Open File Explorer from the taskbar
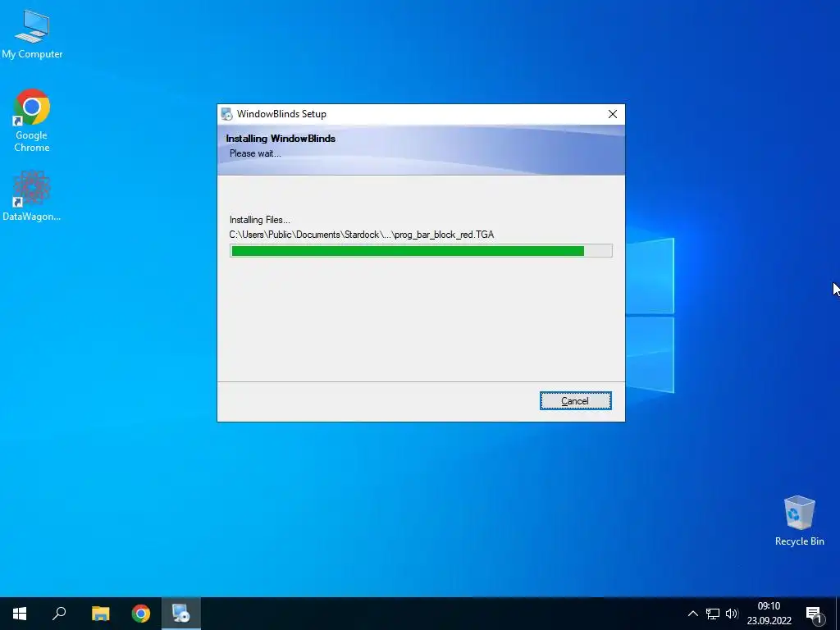The height and width of the screenshot is (630, 840). pyautogui.click(x=100, y=614)
